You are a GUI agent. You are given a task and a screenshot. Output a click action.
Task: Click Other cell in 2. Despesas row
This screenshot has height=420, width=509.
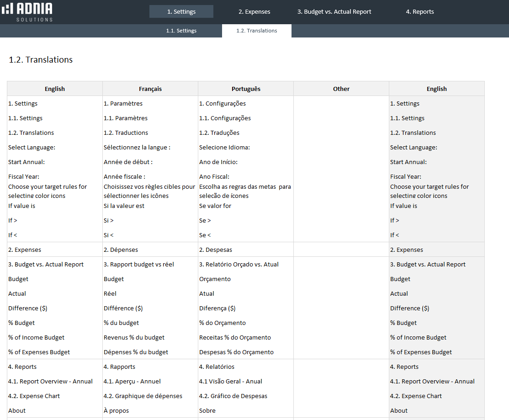coord(341,250)
